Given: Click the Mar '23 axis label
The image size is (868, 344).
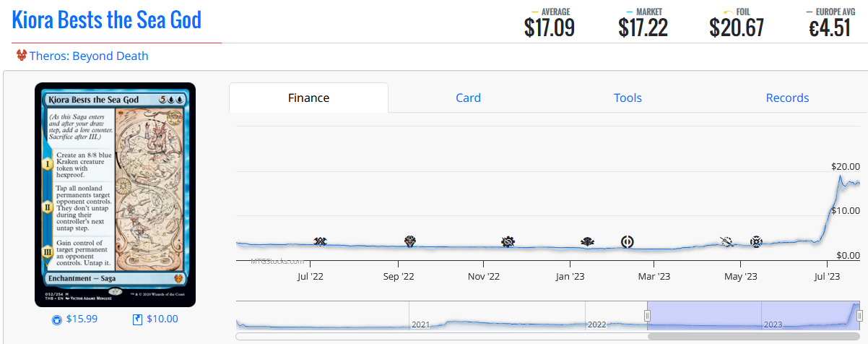Looking at the screenshot, I should 655,276.
